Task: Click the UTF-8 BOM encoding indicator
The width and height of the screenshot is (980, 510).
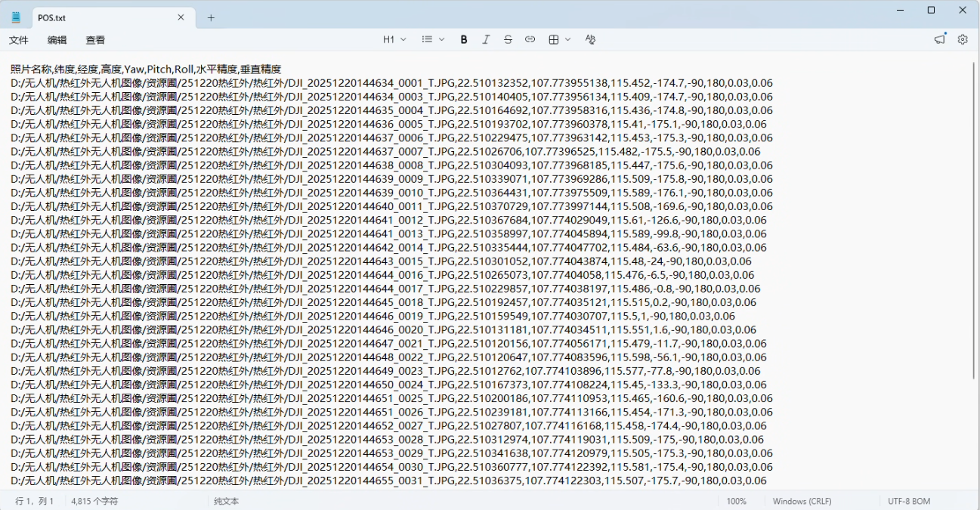Action: 909,501
